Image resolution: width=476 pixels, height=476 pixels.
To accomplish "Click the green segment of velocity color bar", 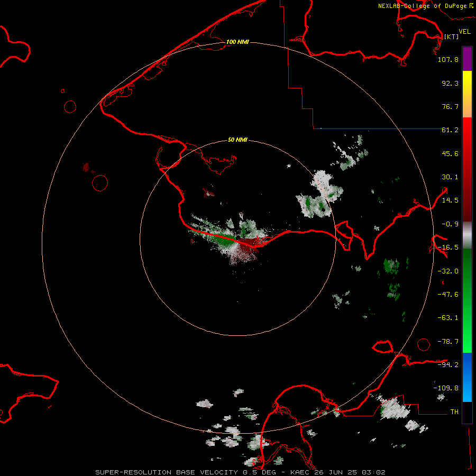I will (467, 300).
